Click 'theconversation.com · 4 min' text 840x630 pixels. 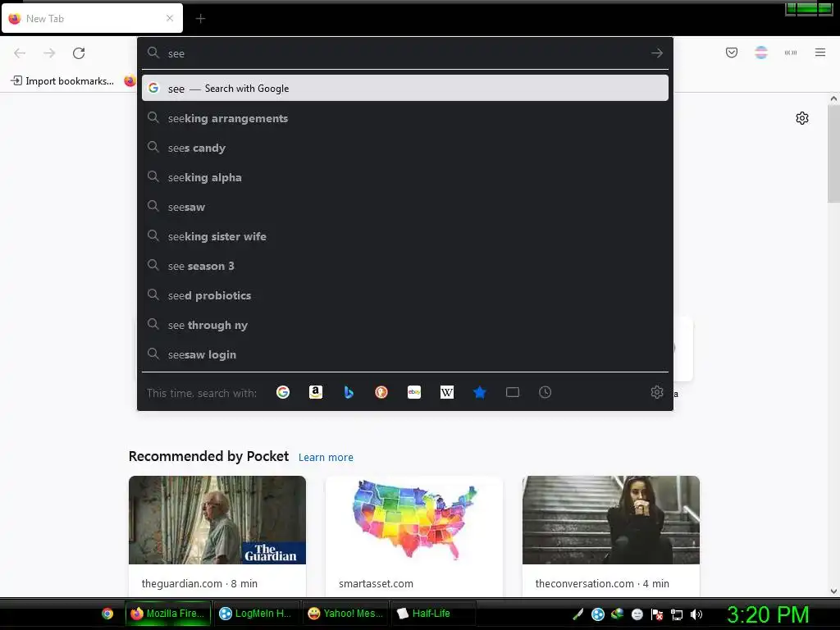pos(602,583)
